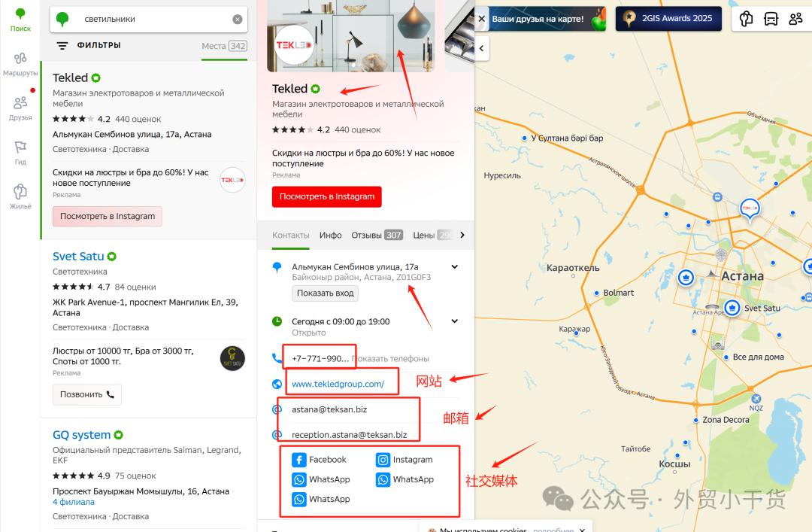Clear the светильники search query
The image size is (812, 532).
pyautogui.click(x=237, y=19)
